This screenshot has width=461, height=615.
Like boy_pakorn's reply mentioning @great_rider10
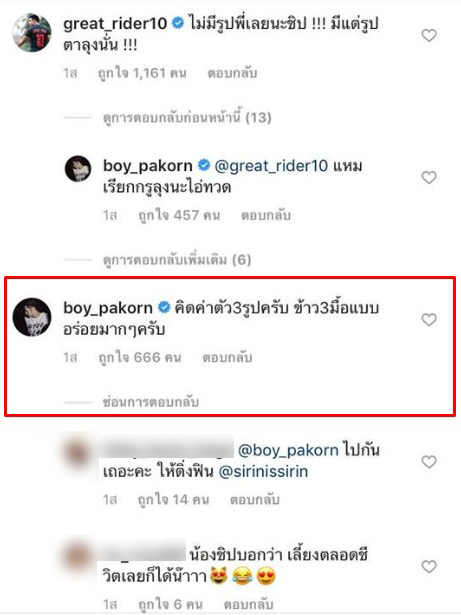pyautogui.click(x=429, y=178)
